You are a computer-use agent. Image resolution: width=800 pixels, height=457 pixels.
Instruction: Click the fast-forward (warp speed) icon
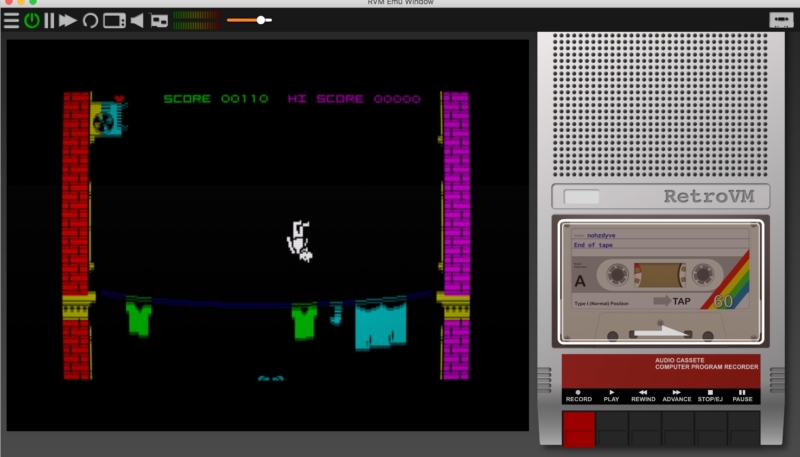click(x=68, y=20)
